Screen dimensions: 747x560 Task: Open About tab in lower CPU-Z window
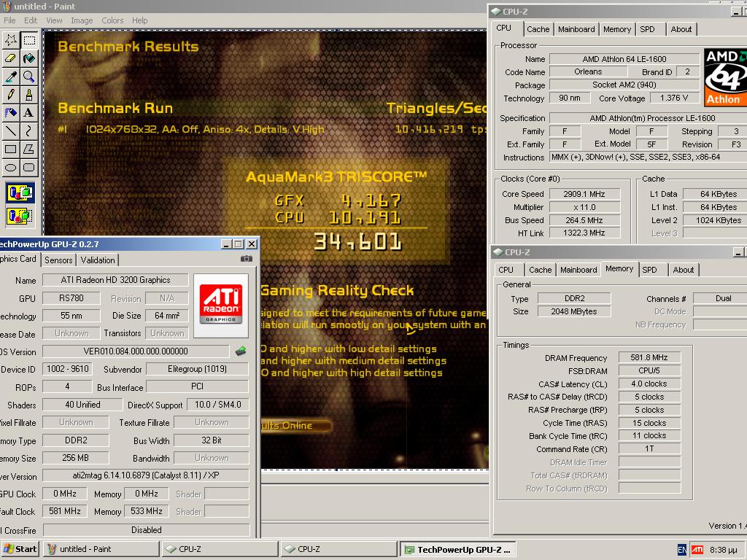click(x=683, y=270)
